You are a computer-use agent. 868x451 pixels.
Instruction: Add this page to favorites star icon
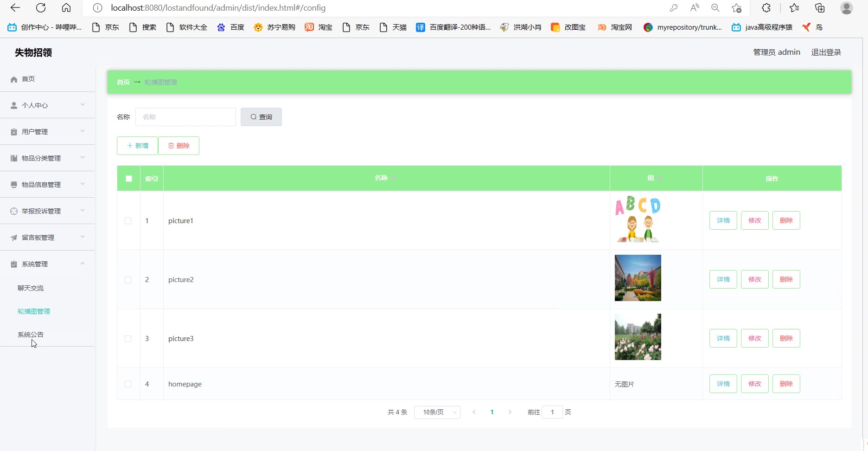coord(736,8)
